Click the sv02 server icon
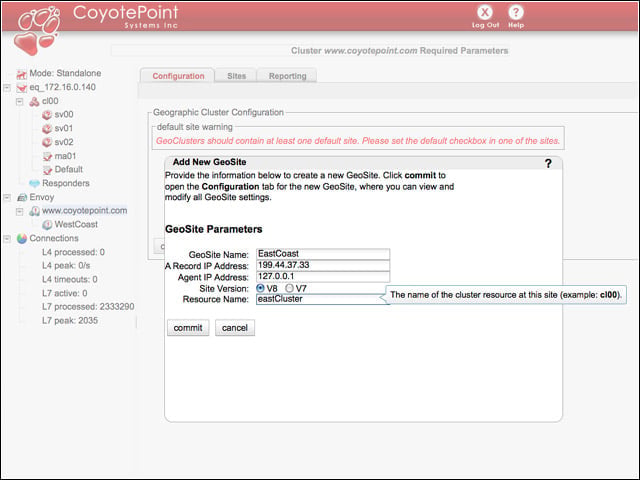The height and width of the screenshot is (480, 640). [x=47, y=142]
